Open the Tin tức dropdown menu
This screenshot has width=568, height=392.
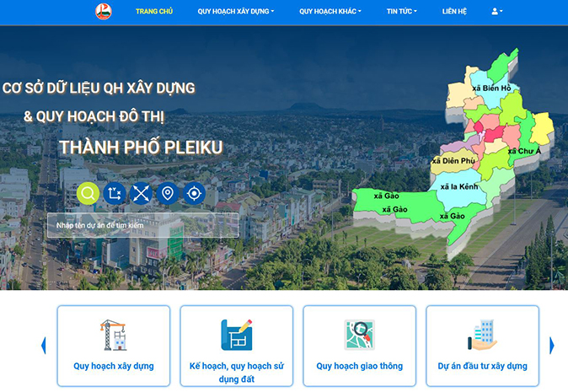[402, 11]
